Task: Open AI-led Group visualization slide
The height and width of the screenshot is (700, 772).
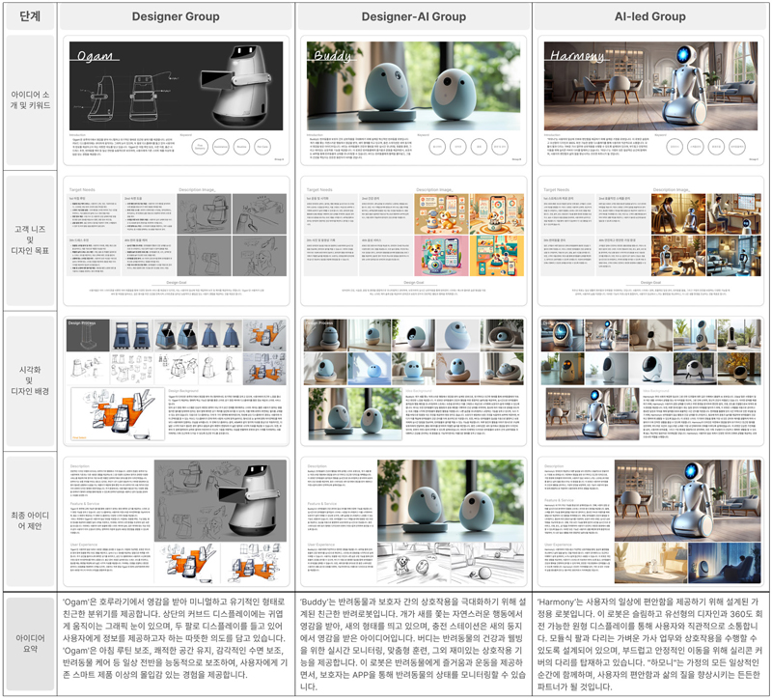Action: pyautogui.click(x=651, y=379)
